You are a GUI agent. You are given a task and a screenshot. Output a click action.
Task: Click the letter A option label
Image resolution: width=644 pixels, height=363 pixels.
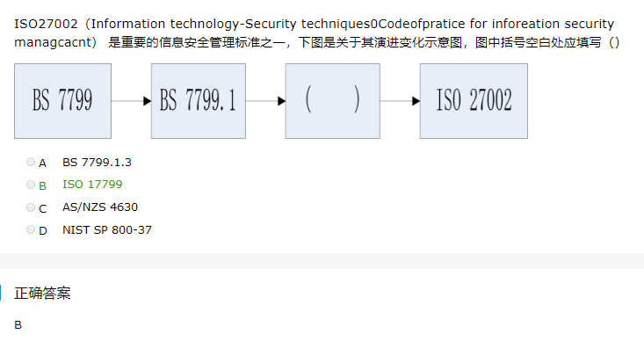point(43,163)
